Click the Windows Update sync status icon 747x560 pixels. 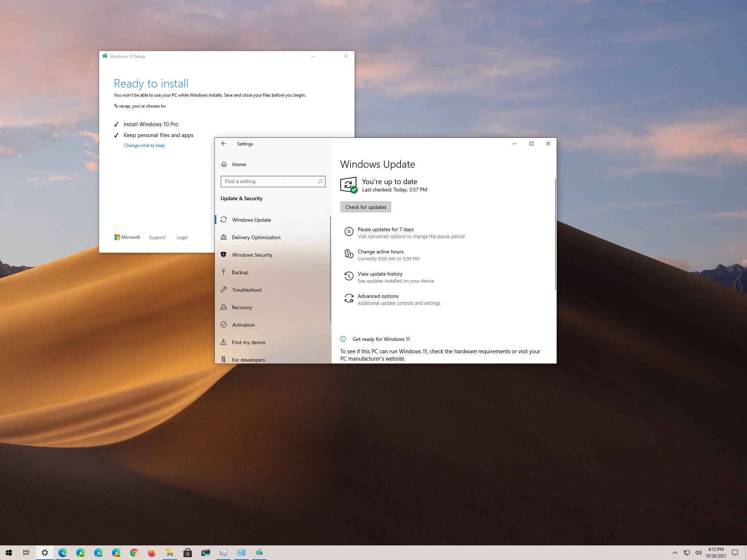point(349,185)
